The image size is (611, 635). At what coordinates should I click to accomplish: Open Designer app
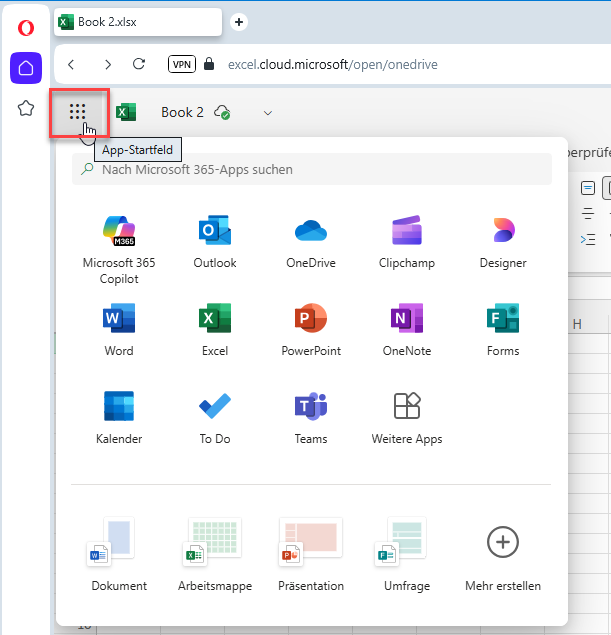point(503,242)
